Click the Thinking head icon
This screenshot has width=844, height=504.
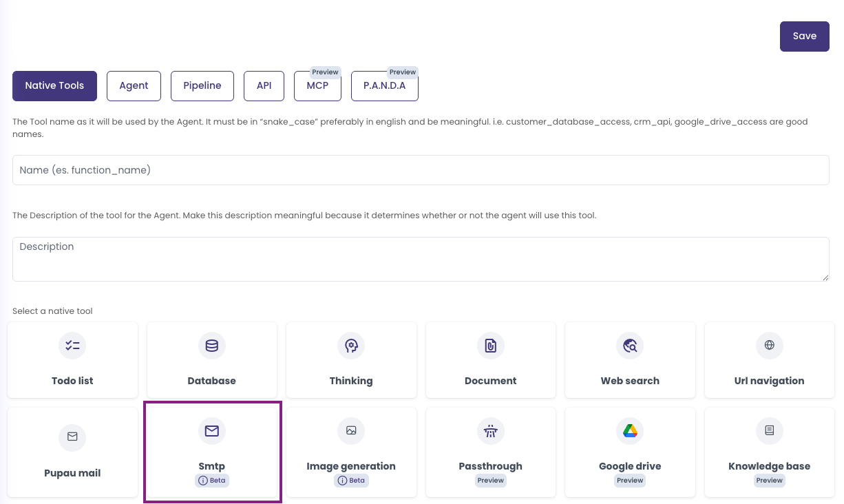(x=351, y=346)
